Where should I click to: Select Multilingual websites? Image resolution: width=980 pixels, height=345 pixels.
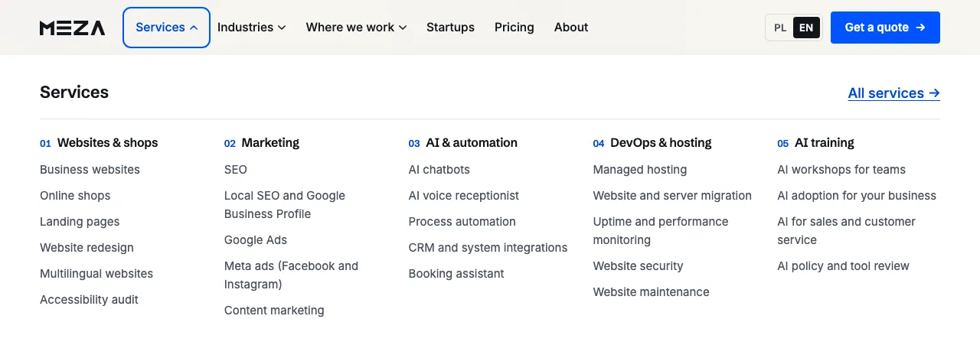[96, 274]
